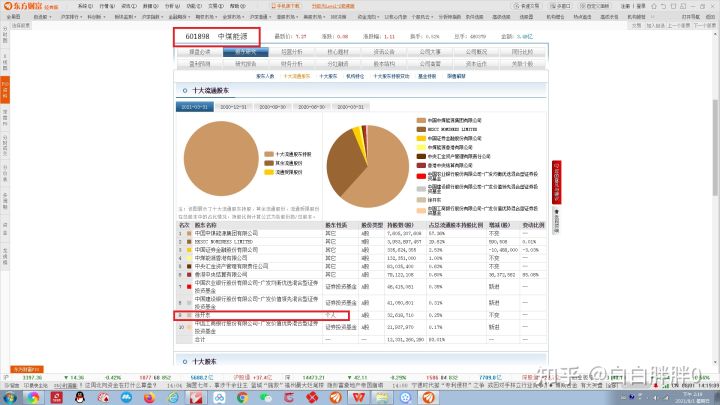Click the main page vertical scrollbar
Image resolution: width=720 pixels, height=405 pixels.
tap(716, 147)
